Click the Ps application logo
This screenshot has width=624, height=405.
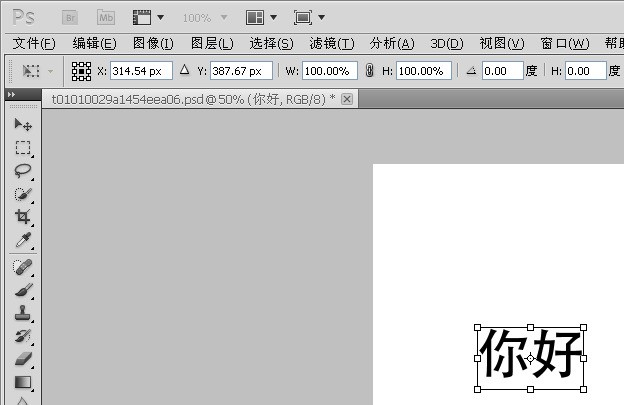coord(23,18)
